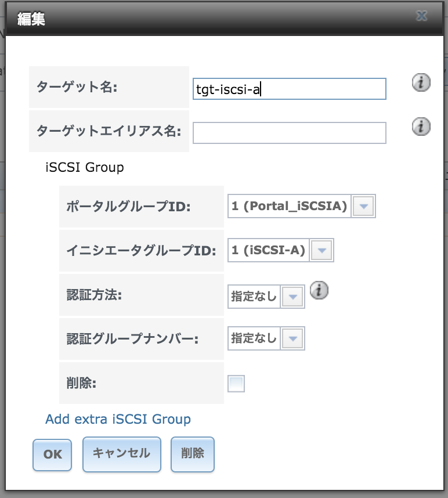
Task: Click the OK button
Action: [x=52, y=454]
